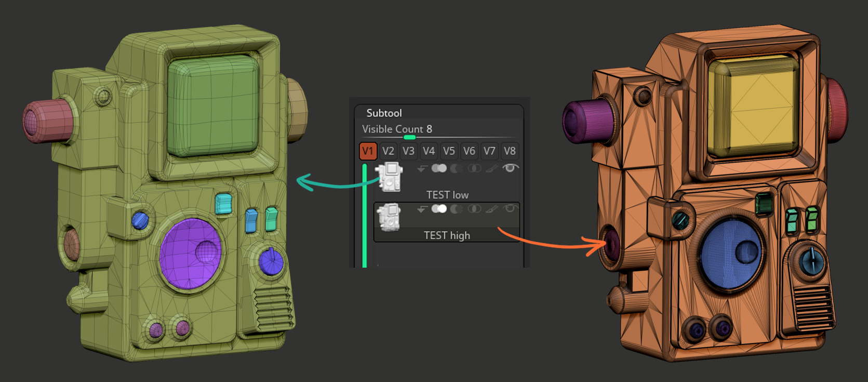Viewport: 868px width, 382px height.
Task: Select the V2 visibility set
Action: tap(388, 151)
